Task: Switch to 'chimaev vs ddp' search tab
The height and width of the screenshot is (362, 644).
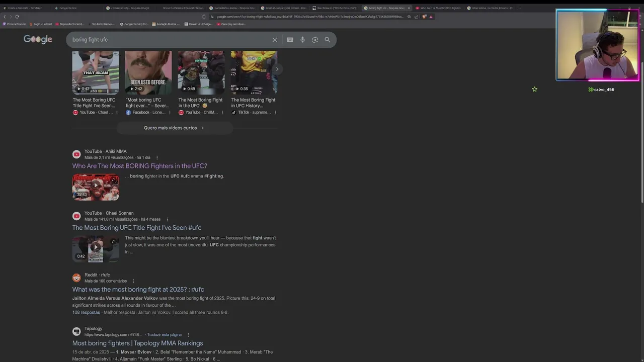Action: coord(128,8)
